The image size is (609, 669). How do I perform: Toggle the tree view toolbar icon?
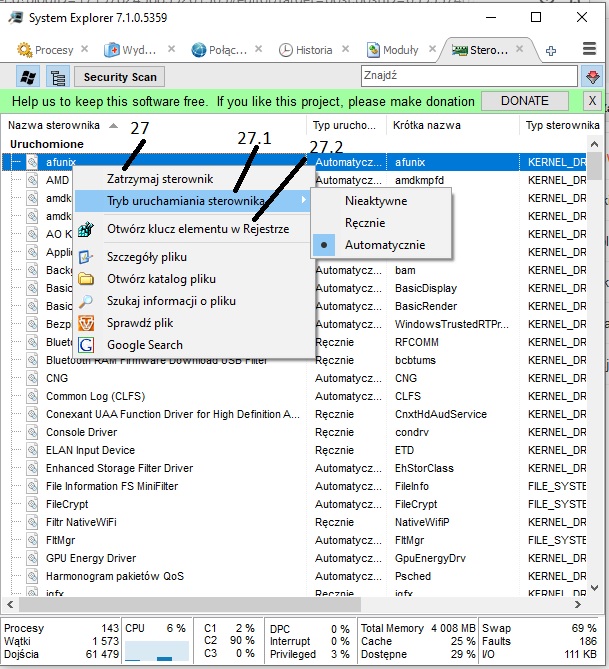coord(58,77)
